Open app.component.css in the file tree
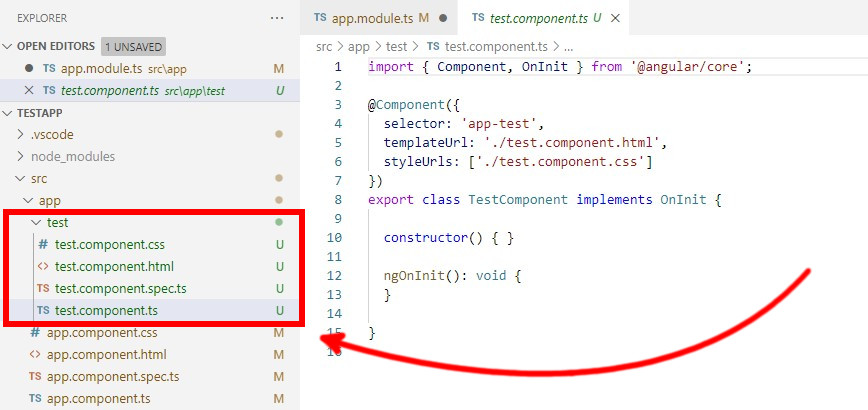868x410 pixels. click(102, 332)
